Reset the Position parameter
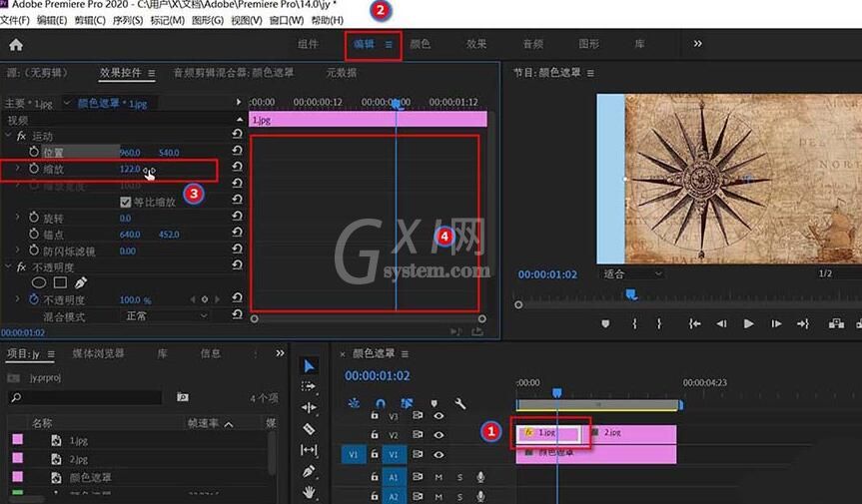The width and height of the screenshot is (862, 504). [x=237, y=150]
